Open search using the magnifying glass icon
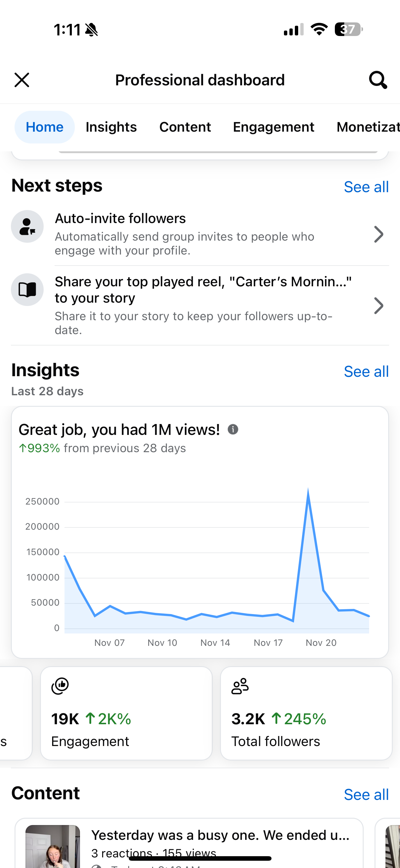 tap(378, 80)
